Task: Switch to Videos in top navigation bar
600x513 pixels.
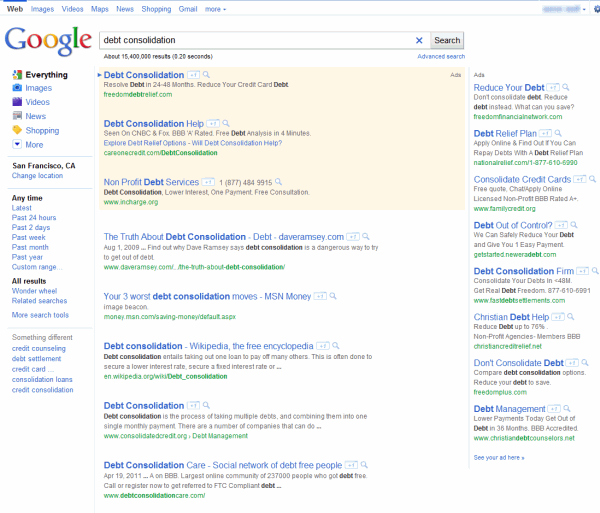Action: pyautogui.click(x=72, y=9)
